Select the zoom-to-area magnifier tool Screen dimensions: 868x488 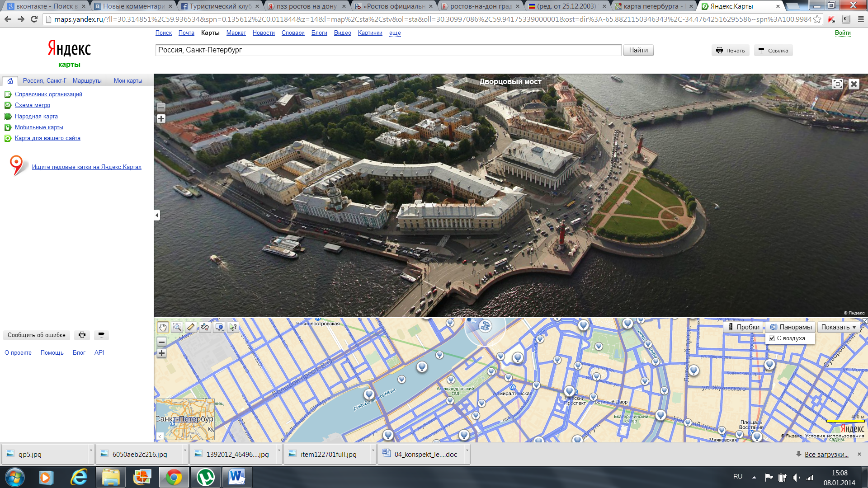pos(177,327)
